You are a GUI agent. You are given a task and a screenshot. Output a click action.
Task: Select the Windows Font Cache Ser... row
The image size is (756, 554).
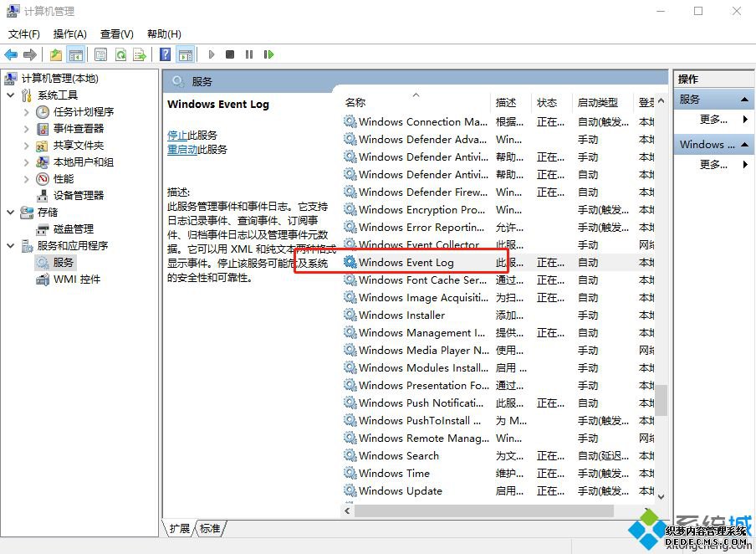(498, 280)
